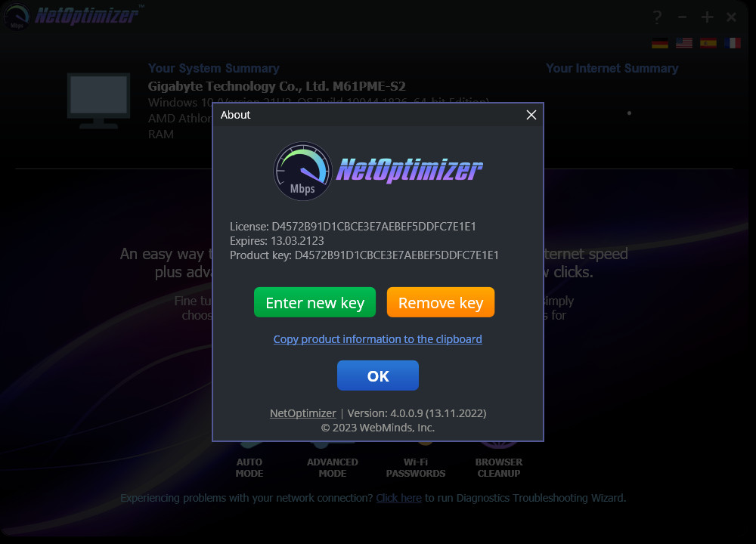This screenshot has width=756, height=544.
Task: Click the orange Remove key button
Action: point(440,302)
